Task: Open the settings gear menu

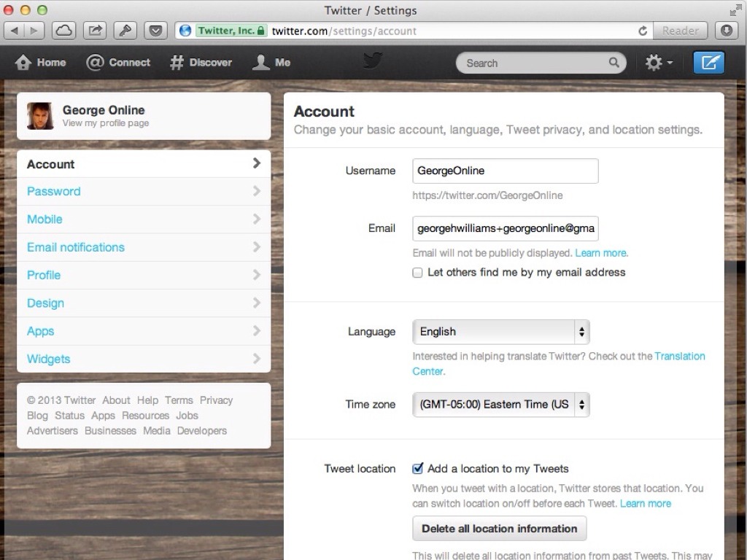Action: (x=658, y=63)
